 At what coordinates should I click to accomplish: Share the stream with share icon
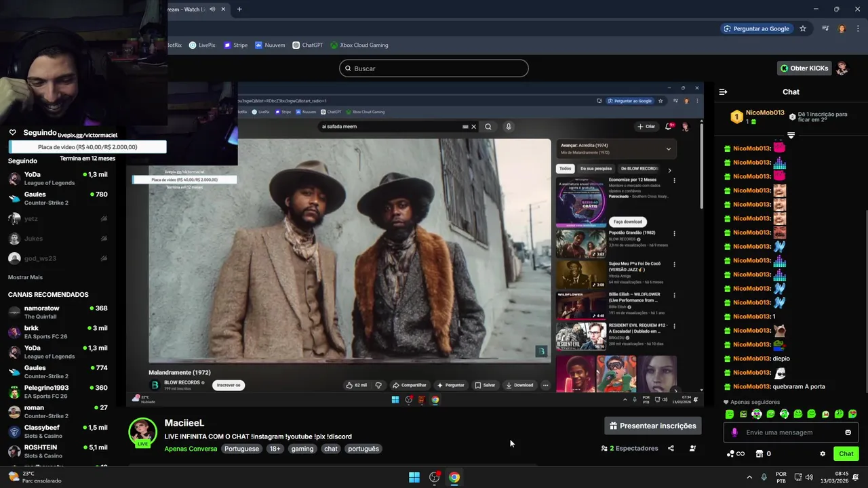671,448
